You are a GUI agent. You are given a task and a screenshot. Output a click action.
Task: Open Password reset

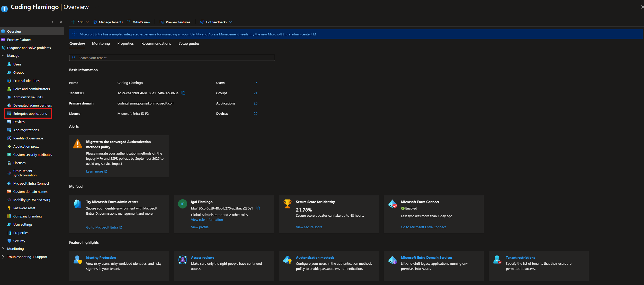24,208
